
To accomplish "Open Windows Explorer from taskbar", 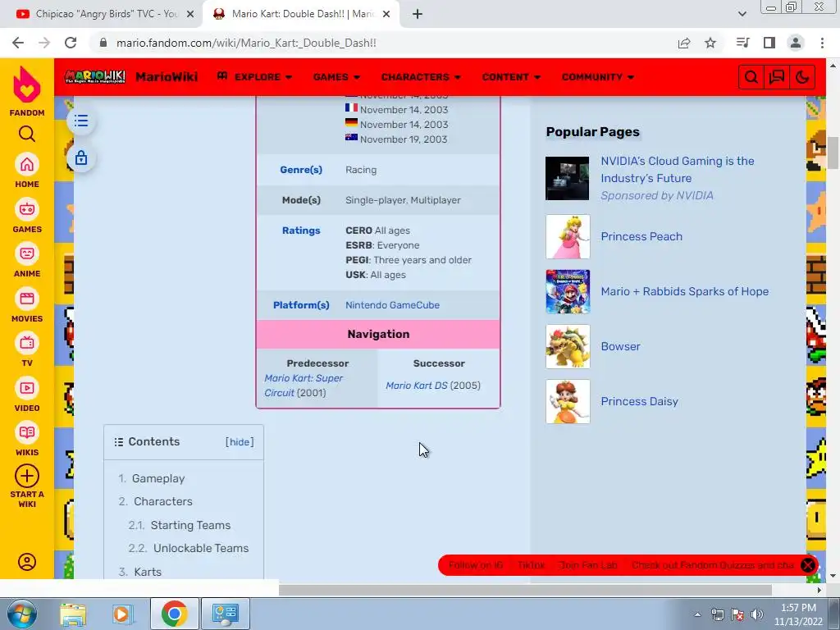I will click(73, 614).
